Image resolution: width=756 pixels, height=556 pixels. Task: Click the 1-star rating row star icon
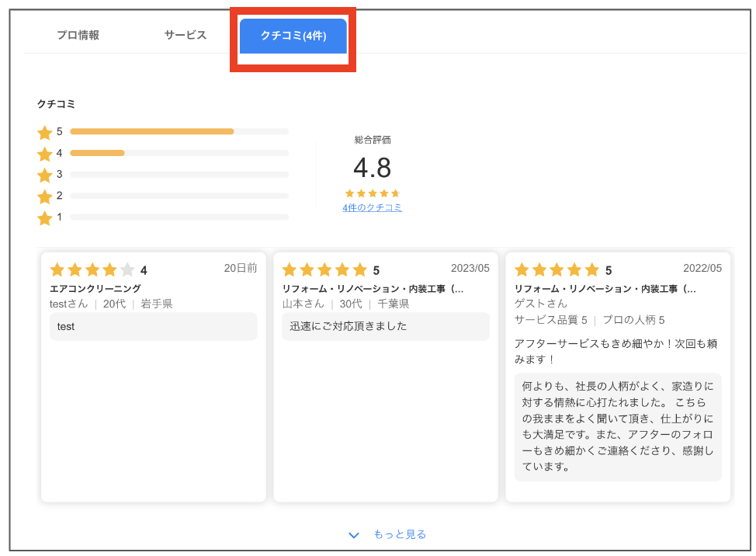coord(45,218)
